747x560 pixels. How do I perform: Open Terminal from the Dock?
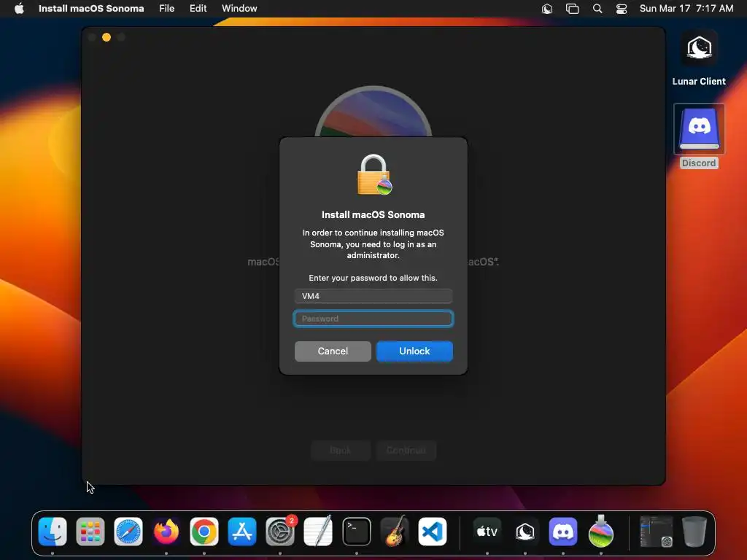tap(356, 532)
